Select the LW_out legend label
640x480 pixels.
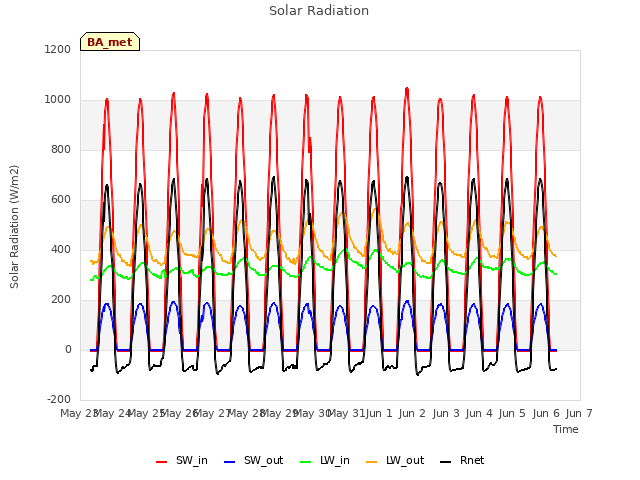(405, 460)
